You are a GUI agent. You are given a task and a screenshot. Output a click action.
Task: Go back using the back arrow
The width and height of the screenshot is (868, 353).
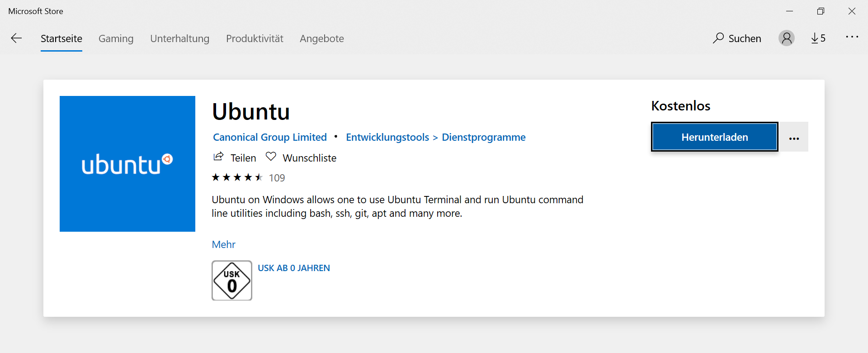16,38
